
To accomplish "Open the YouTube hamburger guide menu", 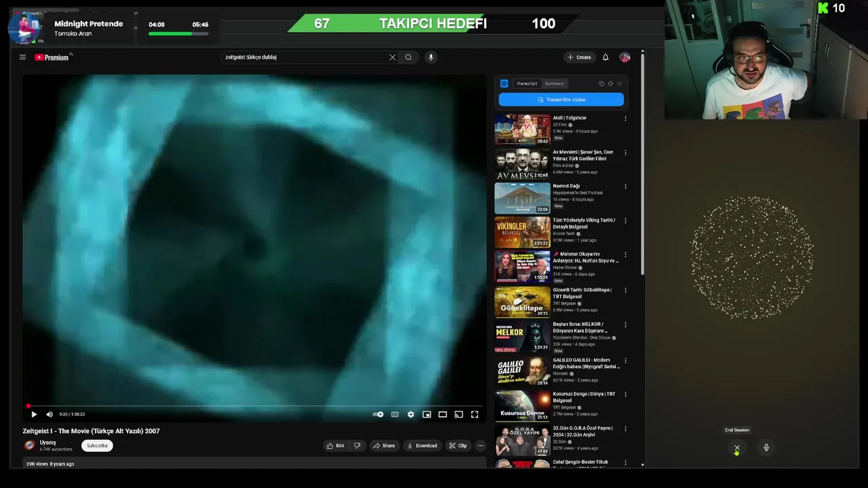I will click(x=22, y=57).
